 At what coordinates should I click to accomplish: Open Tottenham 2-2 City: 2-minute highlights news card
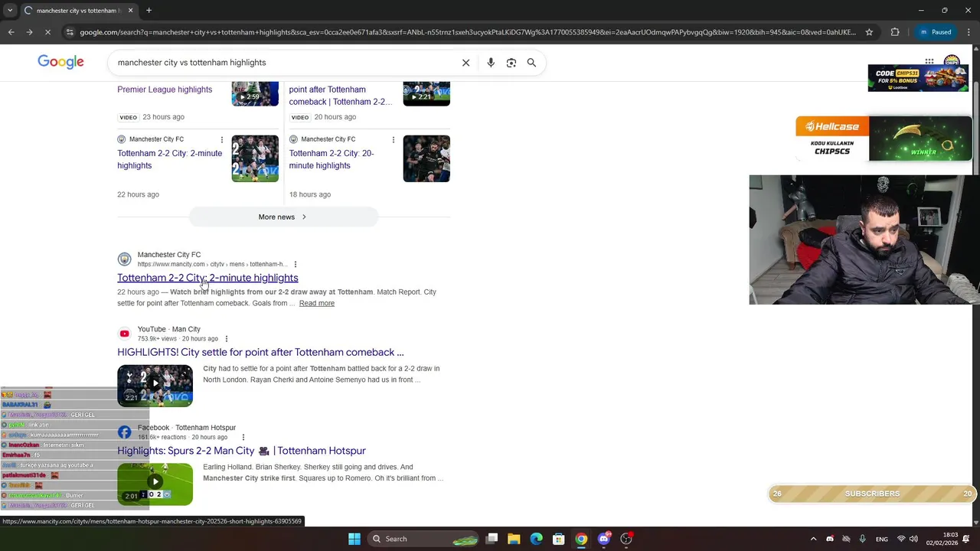pyautogui.click(x=169, y=159)
